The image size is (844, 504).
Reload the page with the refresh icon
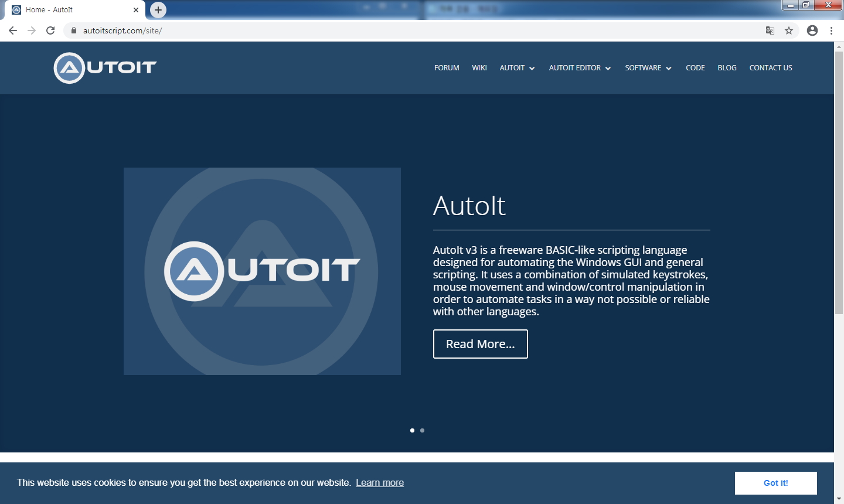[50, 30]
